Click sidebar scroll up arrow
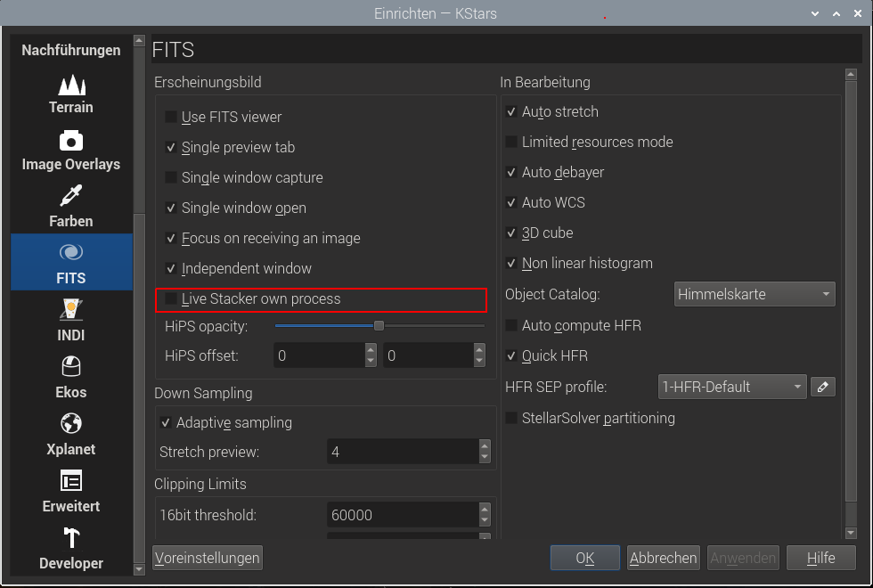The width and height of the screenshot is (873, 588). tap(139, 41)
